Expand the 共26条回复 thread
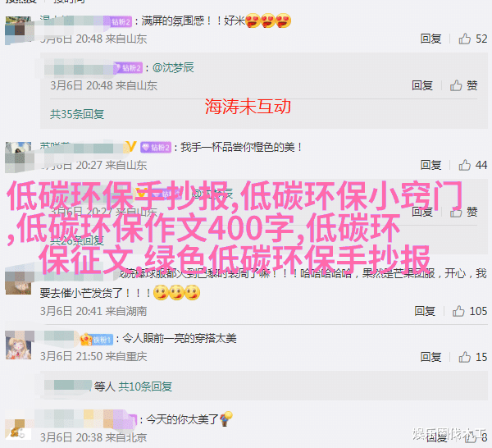This screenshot has height=448, width=492. 77,240
